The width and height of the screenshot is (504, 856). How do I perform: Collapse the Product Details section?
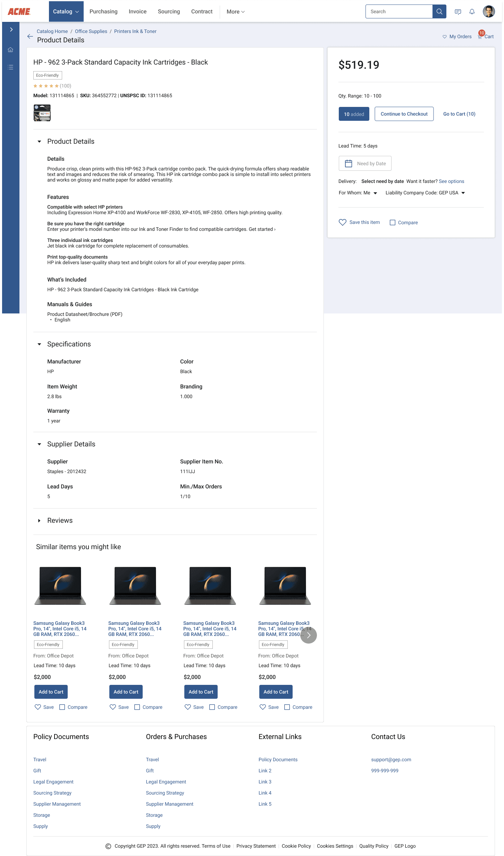pyautogui.click(x=39, y=141)
